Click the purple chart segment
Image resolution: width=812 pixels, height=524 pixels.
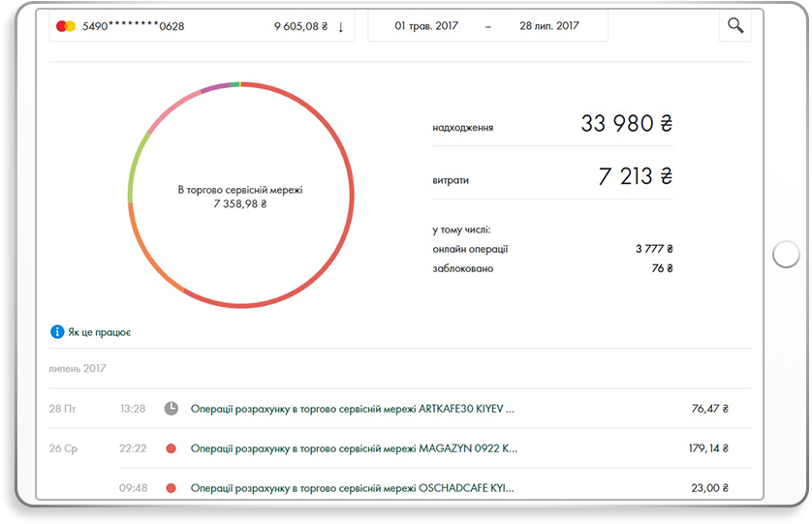(x=215, y=87)
